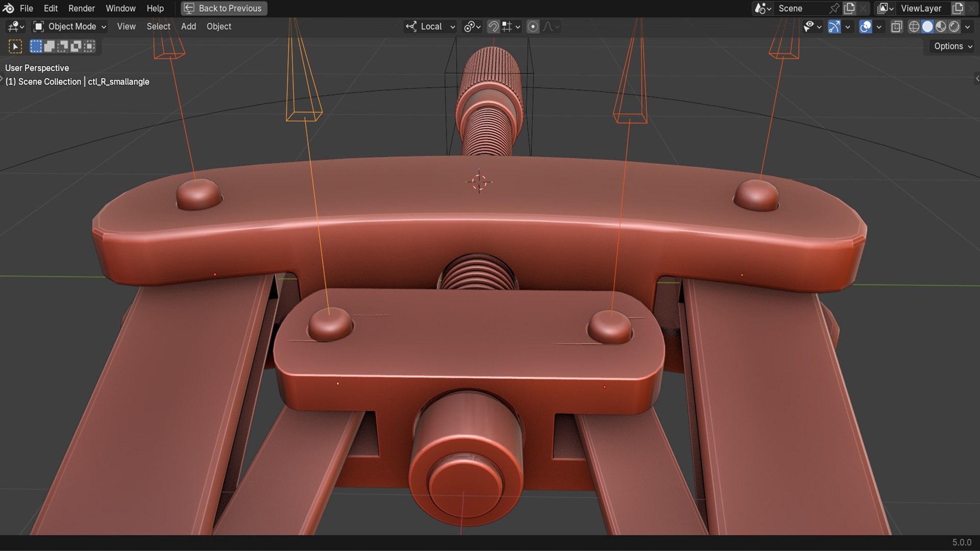Set selection mode to invert
This screenshot has height=551, width=980.
click(x=76, y=46)
